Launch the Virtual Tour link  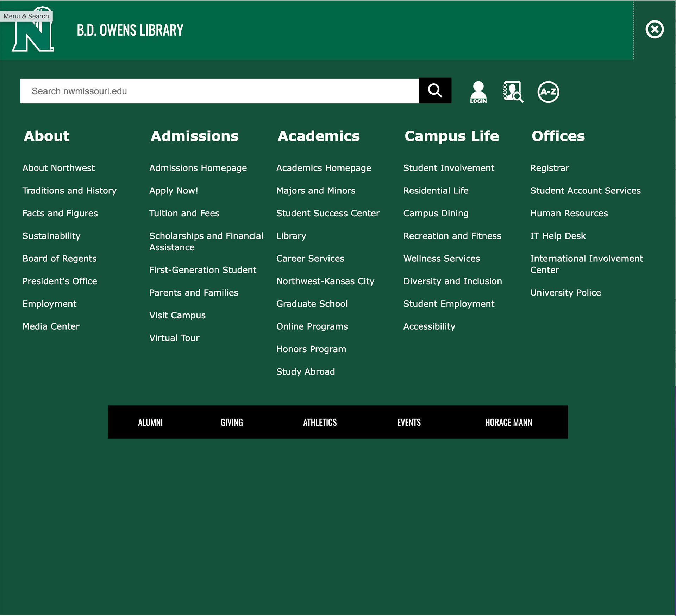pos(174,338)
